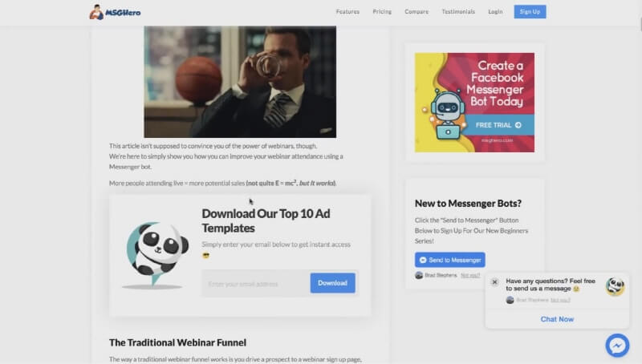Click the panda mascot illustration

[x=156, y=254]
